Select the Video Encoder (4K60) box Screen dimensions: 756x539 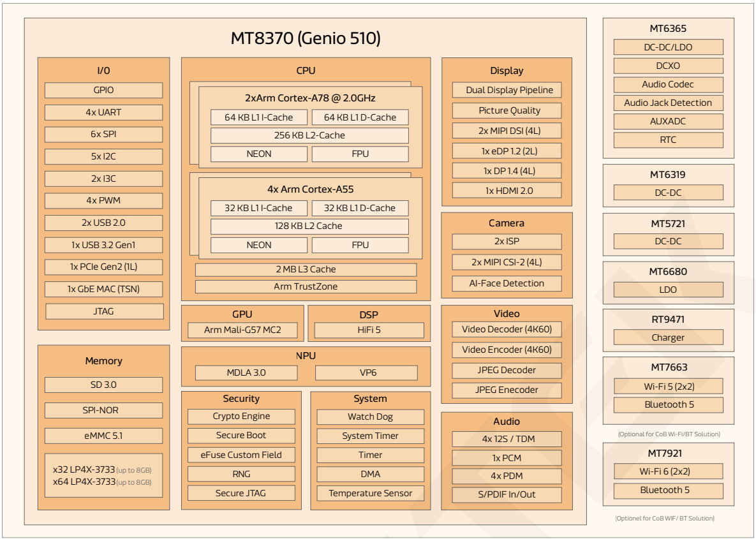click(507, 350)
